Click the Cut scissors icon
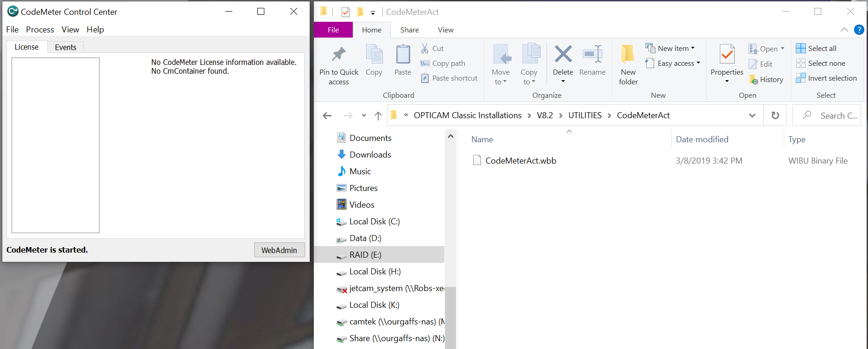 point(425,48)
